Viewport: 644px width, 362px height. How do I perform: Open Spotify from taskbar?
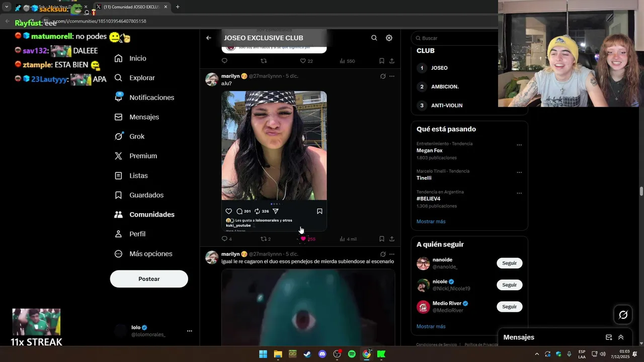pos(352,354)
